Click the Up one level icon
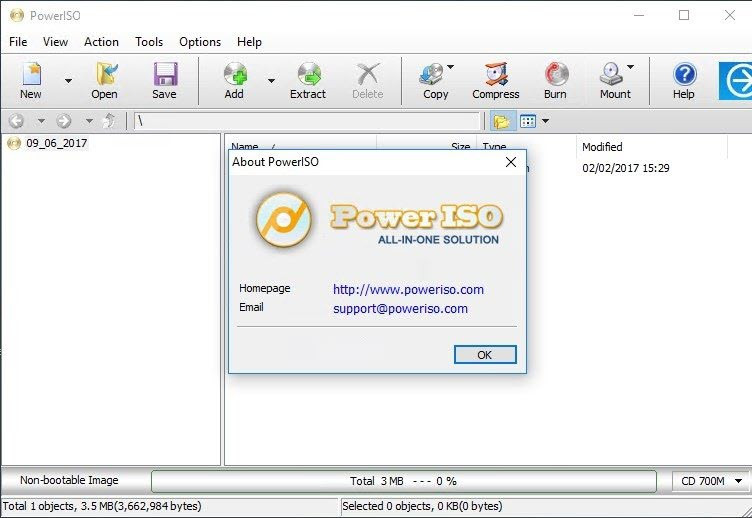The height and width of the screenshot is (518, 752). 109,121
